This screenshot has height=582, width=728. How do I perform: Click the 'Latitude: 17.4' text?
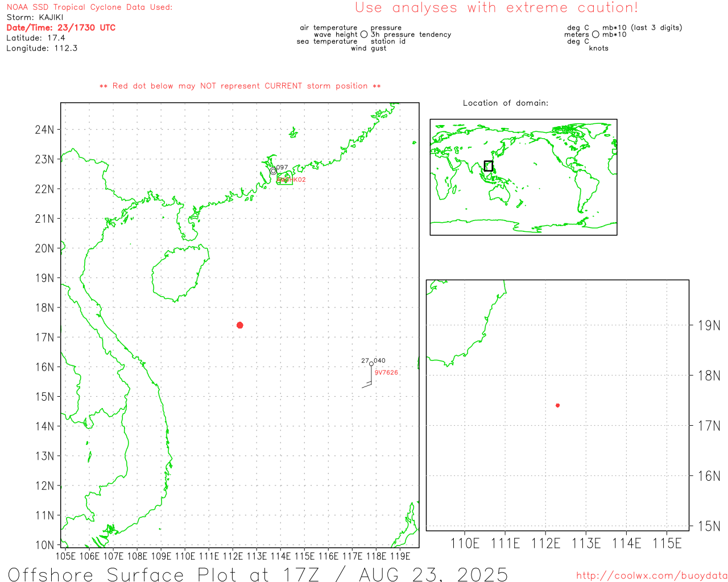[x=36, y=38]
